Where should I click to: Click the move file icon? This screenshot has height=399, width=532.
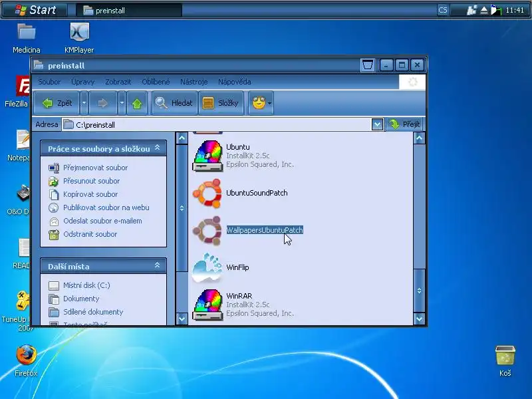[x=54, y=181]
